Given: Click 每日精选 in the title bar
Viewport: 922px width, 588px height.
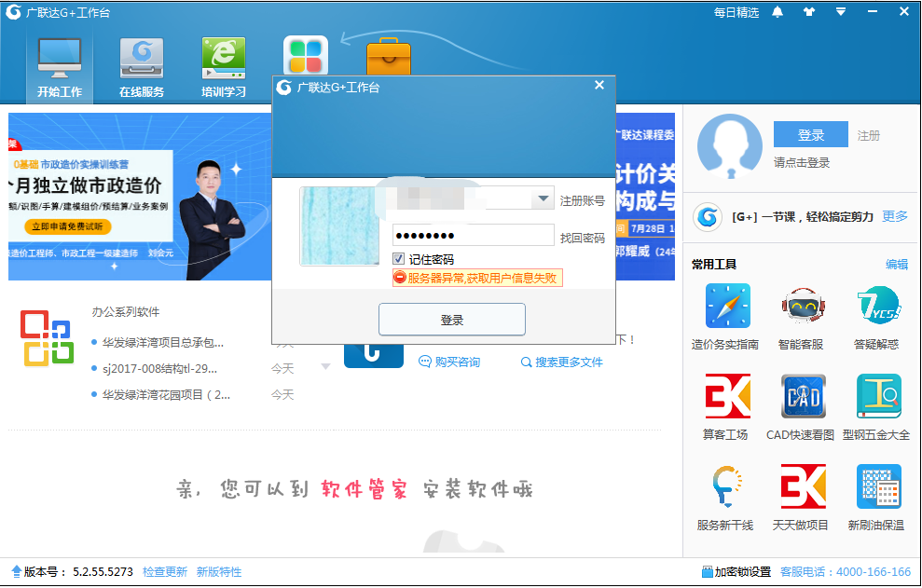Looking at the screenshot, I should point(736,12).
